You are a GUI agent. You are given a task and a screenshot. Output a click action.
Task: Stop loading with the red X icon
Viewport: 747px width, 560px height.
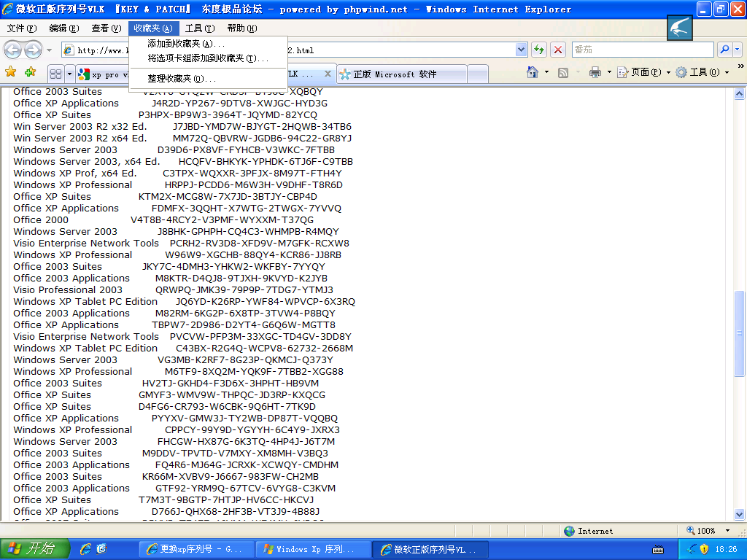point(558,50)
